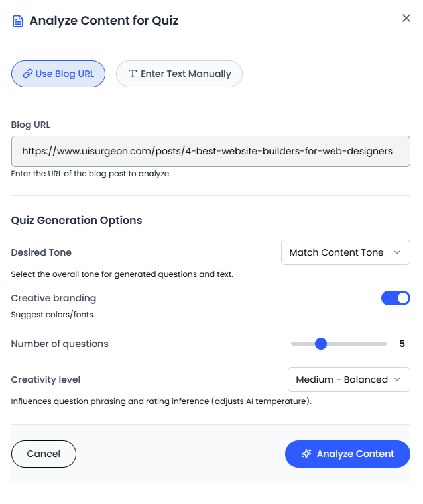Image resolution: width=423 pixels, height=504 pixels.
Task: Click the Number of questions slider handle
Action: click(x=321, y=344)
